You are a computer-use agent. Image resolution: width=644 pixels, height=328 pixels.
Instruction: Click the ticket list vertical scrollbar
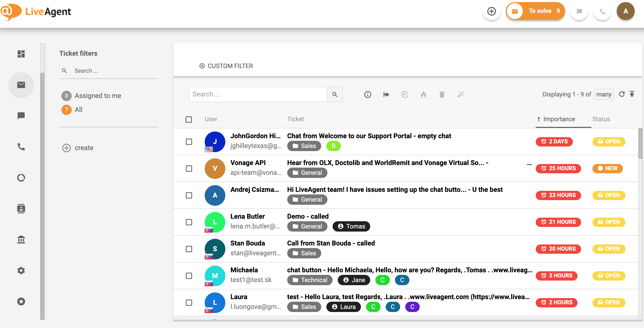coord(640,144)
